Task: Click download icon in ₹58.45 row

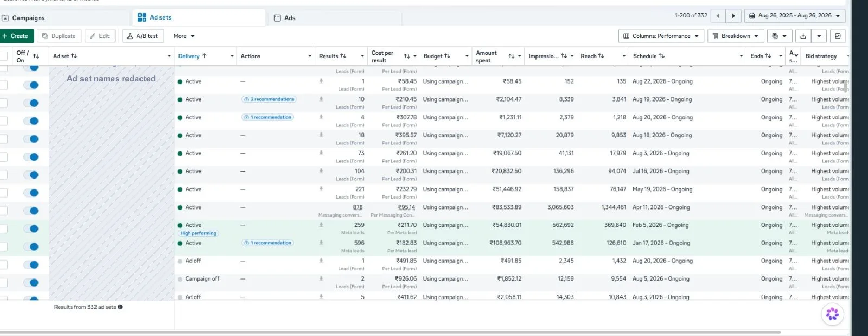Action: [x=321, y=81]
